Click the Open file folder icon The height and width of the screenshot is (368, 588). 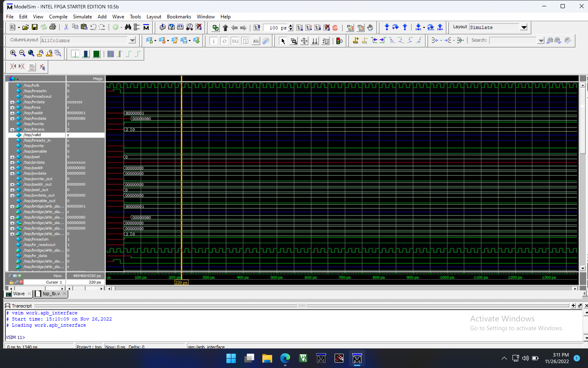point(25,27)
